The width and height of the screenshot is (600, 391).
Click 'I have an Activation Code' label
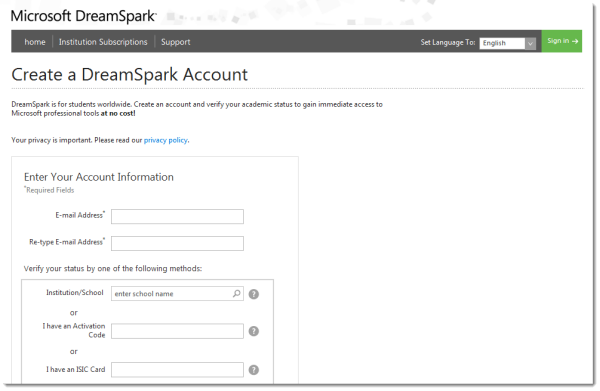tap(74, 330)
